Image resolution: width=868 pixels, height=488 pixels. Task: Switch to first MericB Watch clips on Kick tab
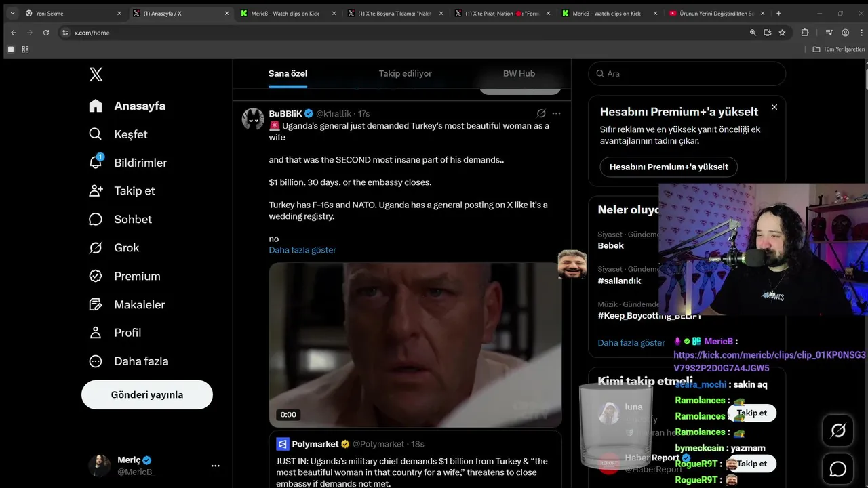pyautogui.click(x=288, y=13)
